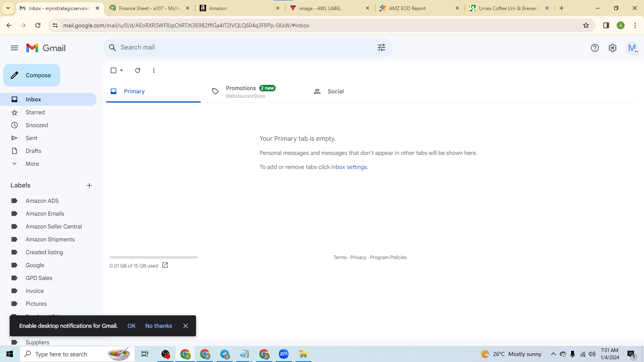View site information icon

55,25
